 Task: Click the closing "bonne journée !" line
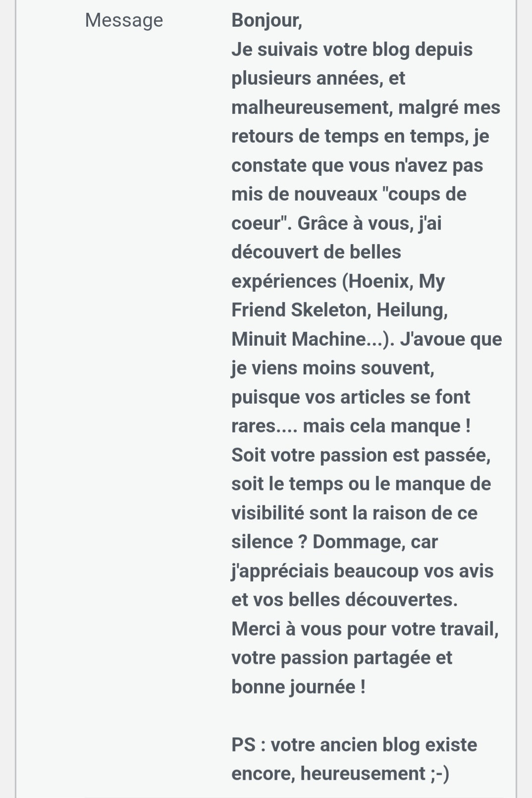299,687
